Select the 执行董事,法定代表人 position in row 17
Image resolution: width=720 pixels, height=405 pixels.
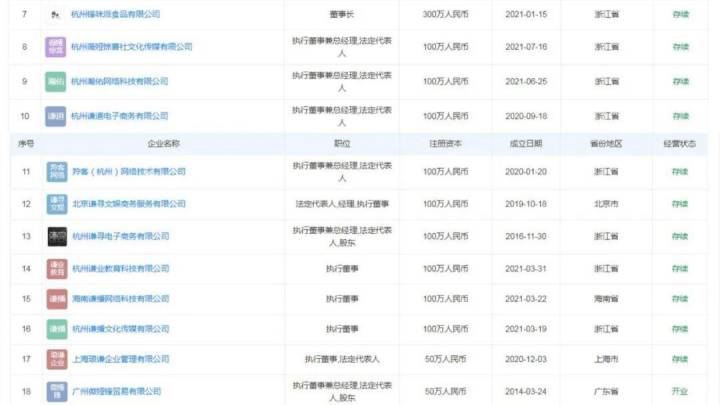coord(342,359)
